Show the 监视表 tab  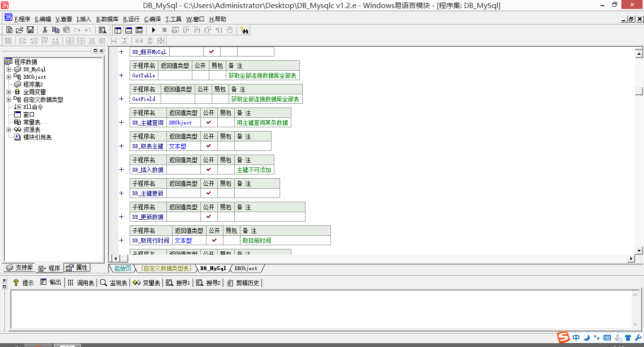pyautogui.click(x=113, y=283)
